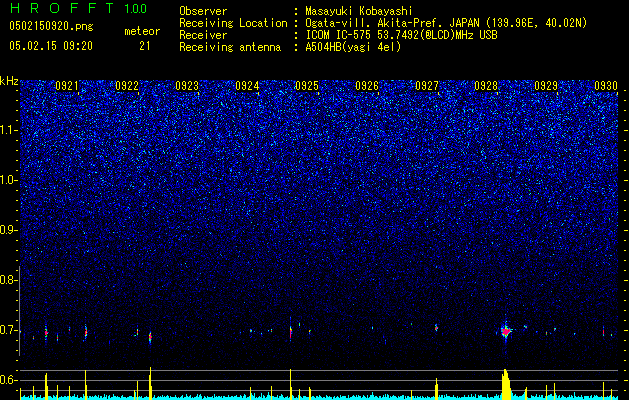Click the gray frequency range bar beside 0.7
Screen dimensions: 629x400
[x=19, y=311]
